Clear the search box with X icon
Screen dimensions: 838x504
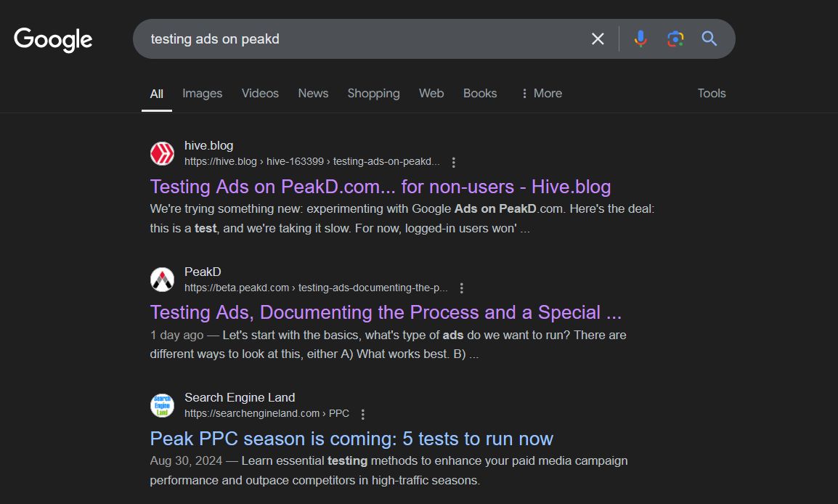(x=598, y=38)
